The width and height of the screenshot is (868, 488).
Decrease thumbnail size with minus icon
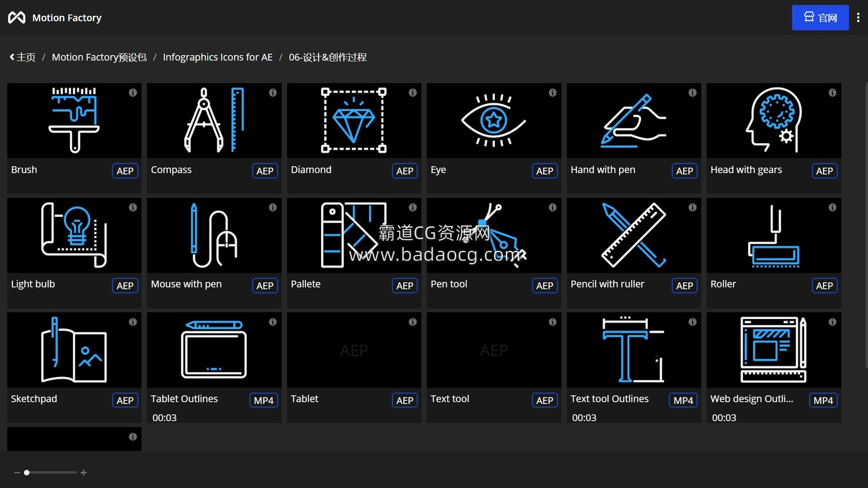pyautogui.click(x=17, y=473)
